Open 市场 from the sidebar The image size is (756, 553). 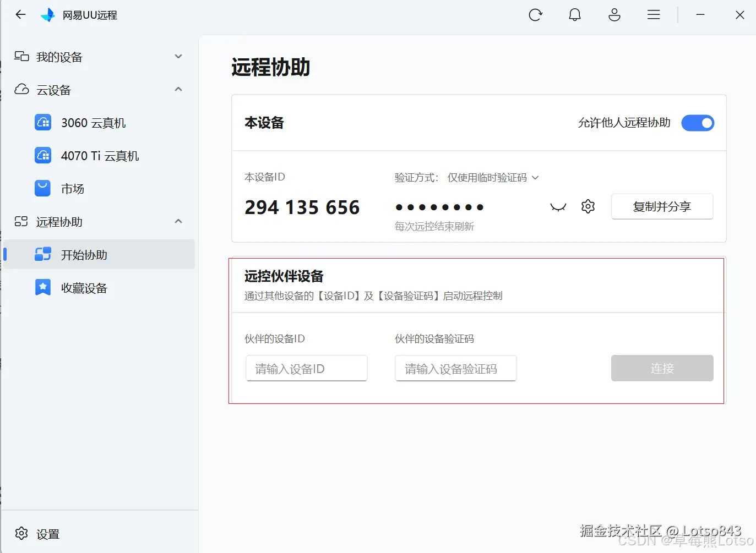pos(72,189)
